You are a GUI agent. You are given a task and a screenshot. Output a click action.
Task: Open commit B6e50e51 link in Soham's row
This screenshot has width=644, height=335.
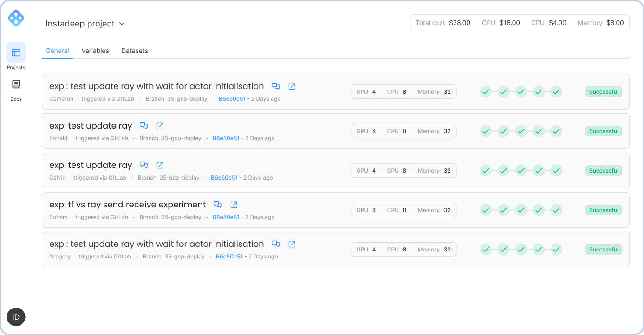click(226, 217)
